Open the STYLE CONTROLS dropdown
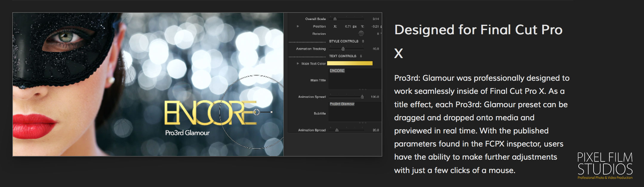644x187 pixels. [346, 41]
